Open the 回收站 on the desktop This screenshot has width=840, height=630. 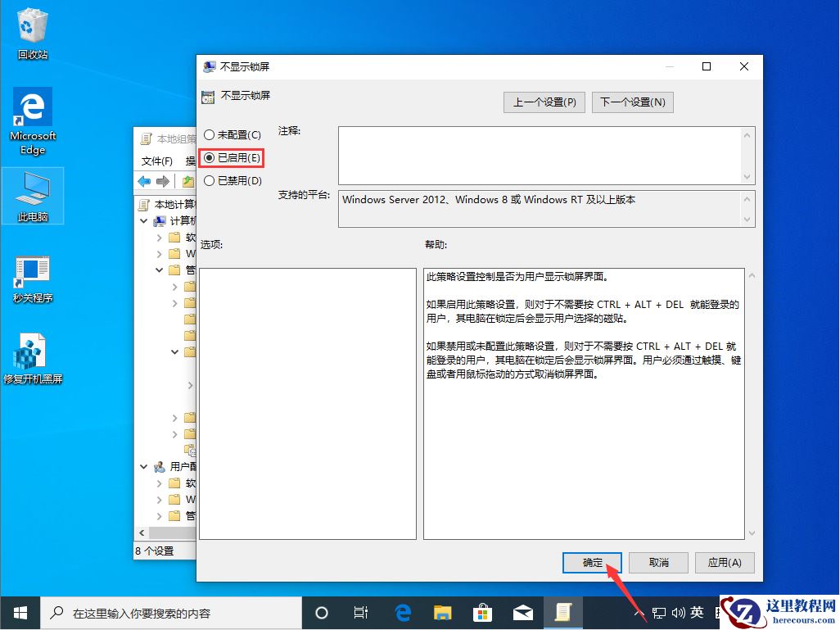point(32,29)
